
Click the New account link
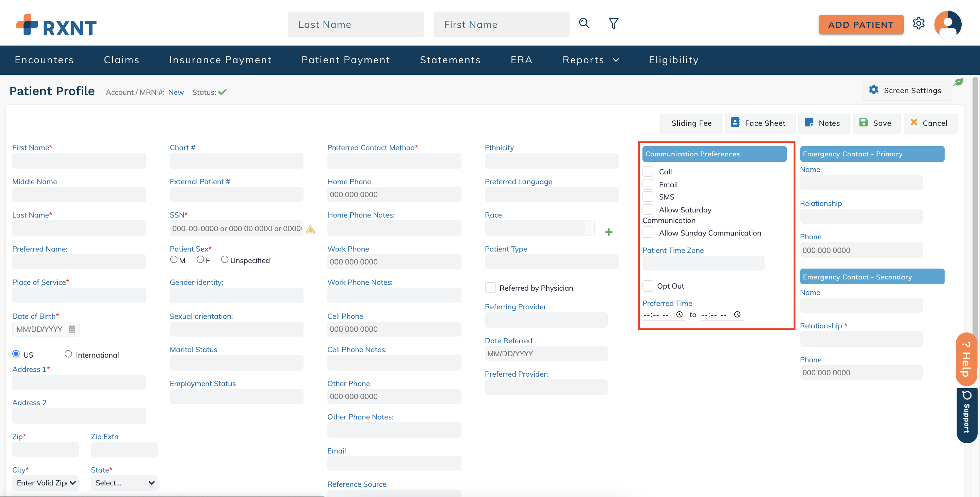click(x=176, y=92)
